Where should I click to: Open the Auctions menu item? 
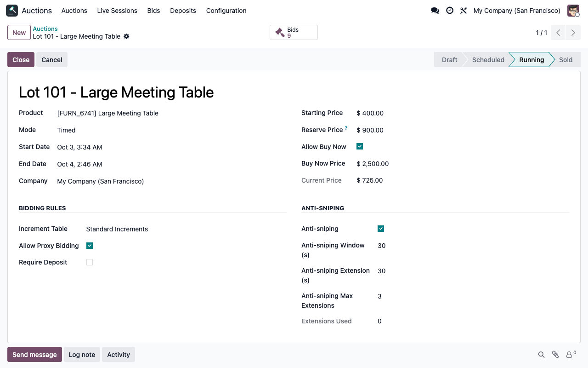[74, 11]
